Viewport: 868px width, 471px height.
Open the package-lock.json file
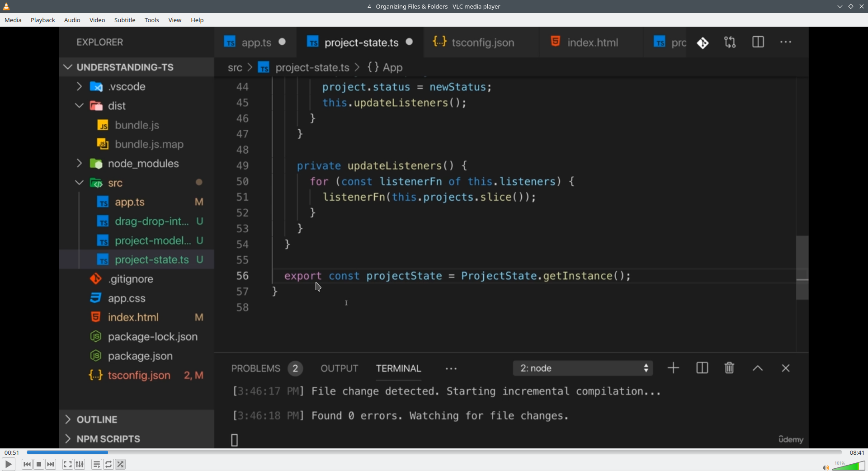click(x=137, y=337)
